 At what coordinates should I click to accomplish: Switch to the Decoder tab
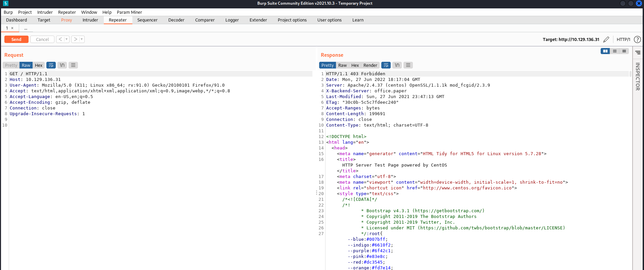pos(176,20)
